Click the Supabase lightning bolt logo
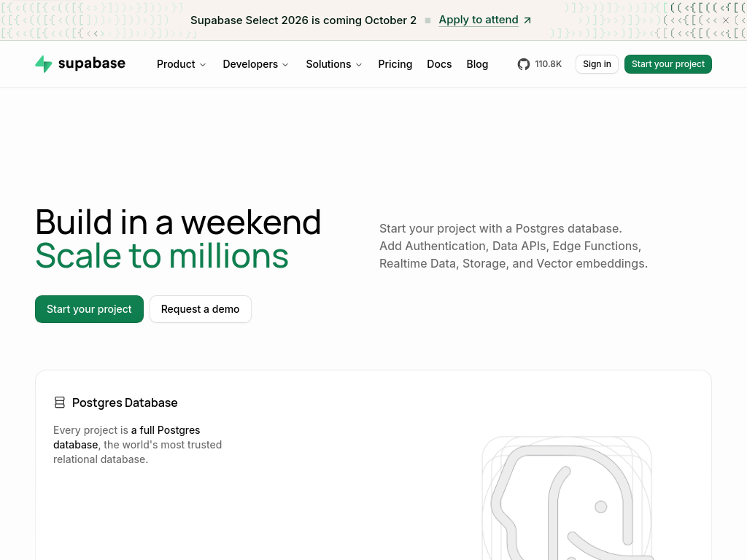Image resolution: width=747 pixels, height=560 pixels. [x=43, y=64]
